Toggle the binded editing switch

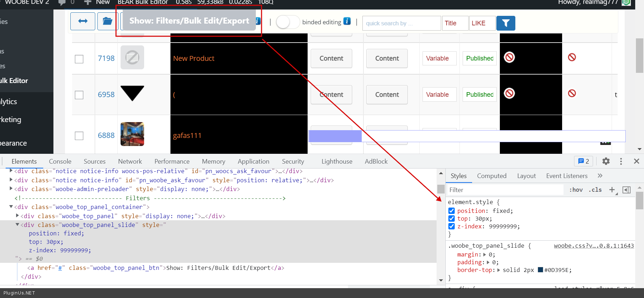point(288,22)
